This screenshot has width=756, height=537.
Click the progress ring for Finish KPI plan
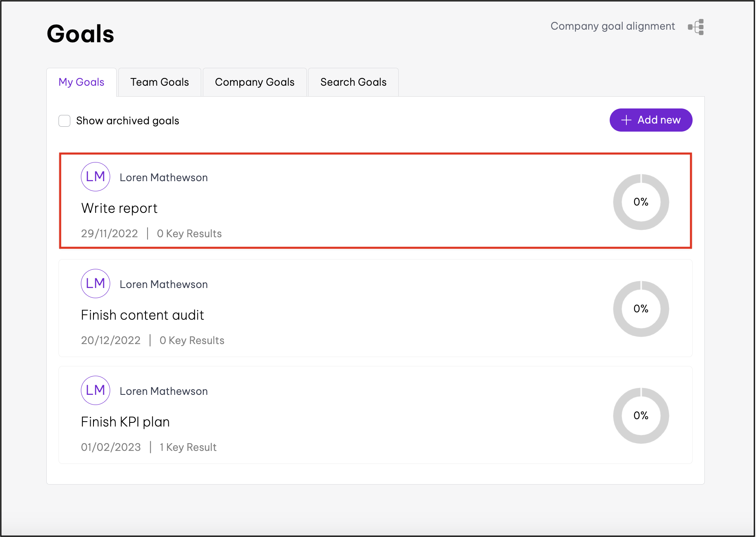coord(641,416)
